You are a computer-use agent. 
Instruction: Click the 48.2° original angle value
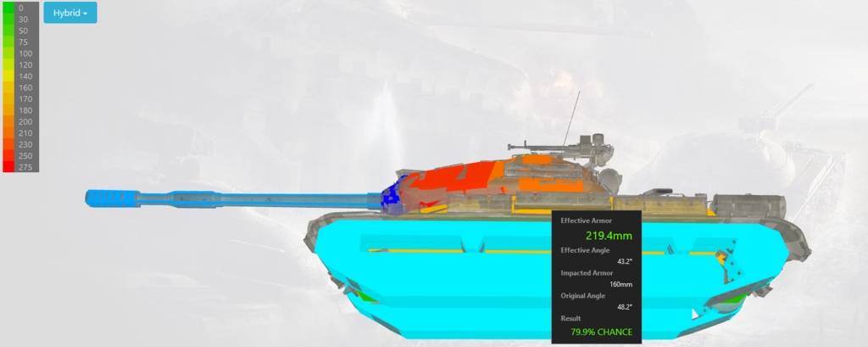click(x=625, y=308)
